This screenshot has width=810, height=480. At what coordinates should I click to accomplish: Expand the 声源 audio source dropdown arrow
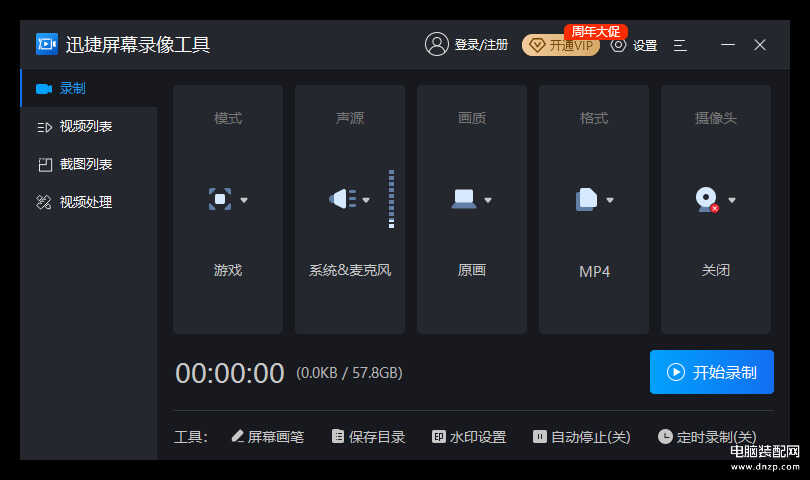(x=366, y=200)
